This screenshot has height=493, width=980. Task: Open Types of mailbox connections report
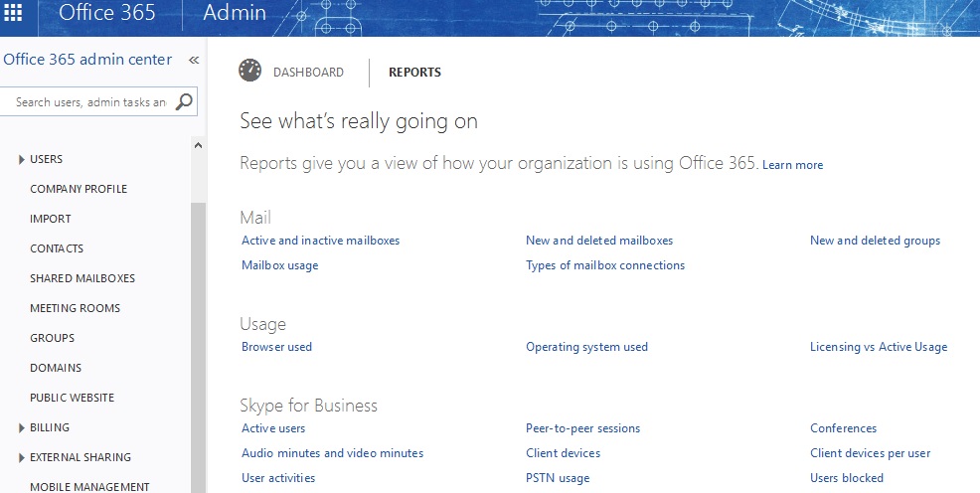click(x=605, y=265)
